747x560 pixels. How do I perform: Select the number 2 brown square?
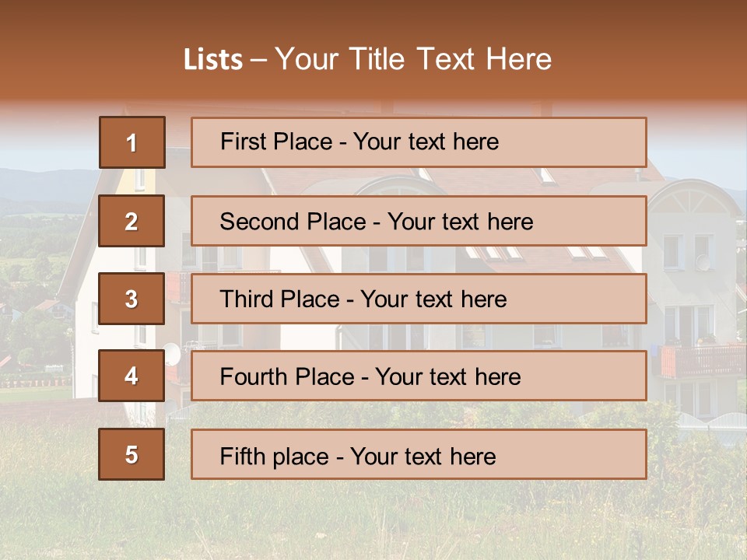[x=132, y=221]
